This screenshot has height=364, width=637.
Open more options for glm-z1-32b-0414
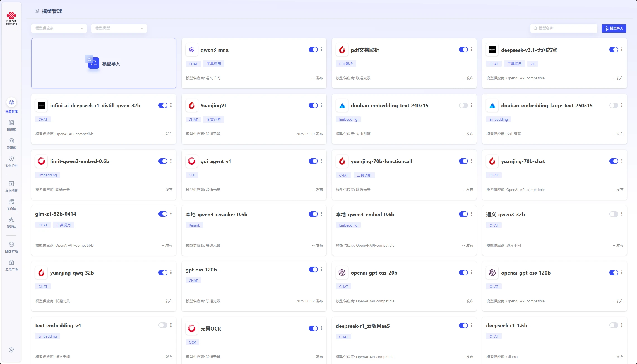pyautogui.click(x=171, y=213)
